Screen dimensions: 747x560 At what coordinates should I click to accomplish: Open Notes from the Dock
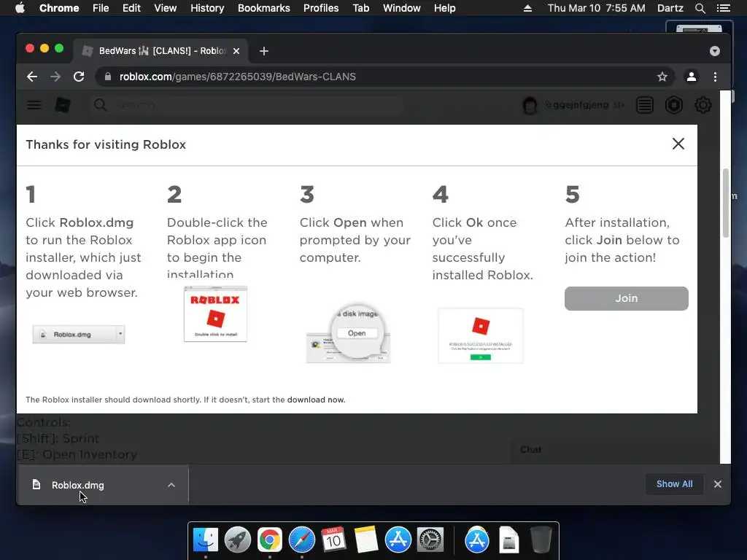(366, 540)
